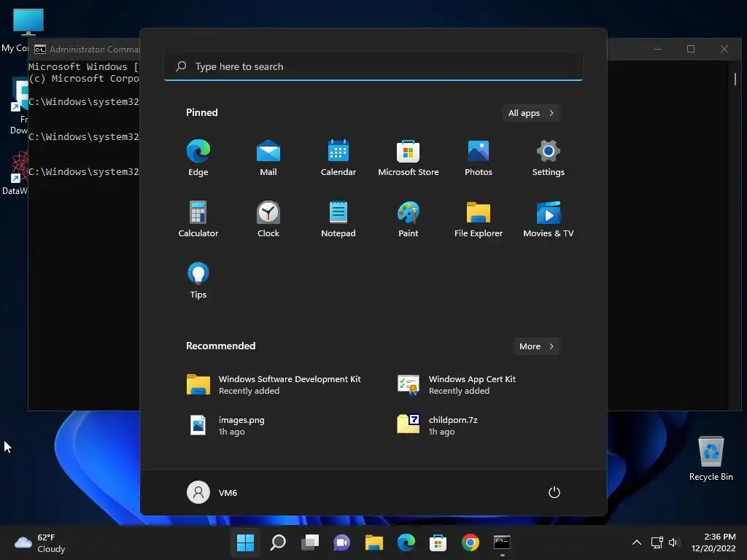
Task: Maximize the Command Prompt window
Action: click(691, 49)
